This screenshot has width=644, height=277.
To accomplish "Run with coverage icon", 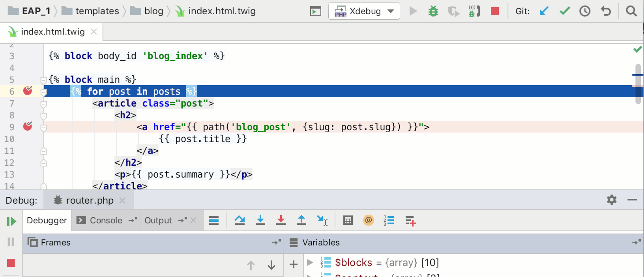I will (x=454, y=11).
